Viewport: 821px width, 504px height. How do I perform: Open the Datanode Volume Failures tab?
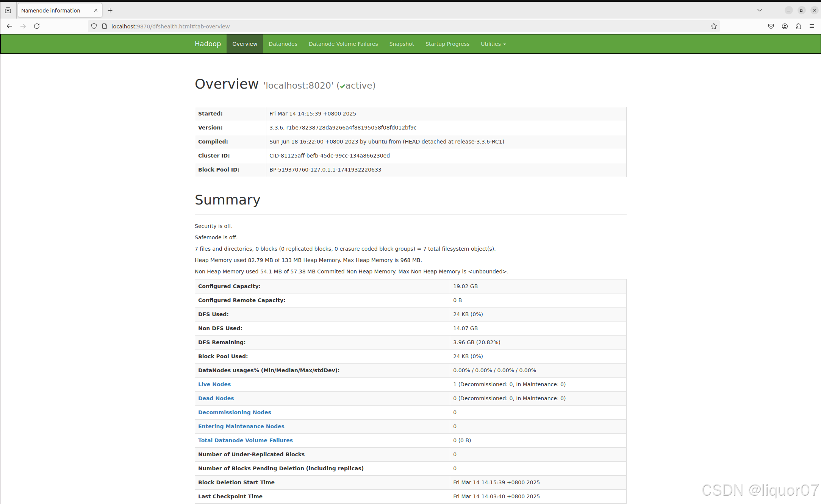[x=343, y=44]
